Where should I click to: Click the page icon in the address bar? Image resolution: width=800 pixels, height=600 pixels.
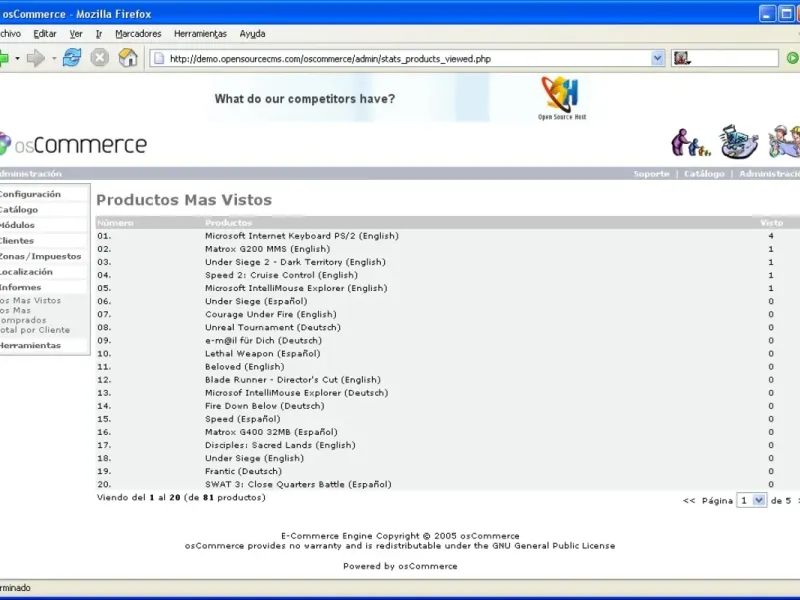click(159, 59)
